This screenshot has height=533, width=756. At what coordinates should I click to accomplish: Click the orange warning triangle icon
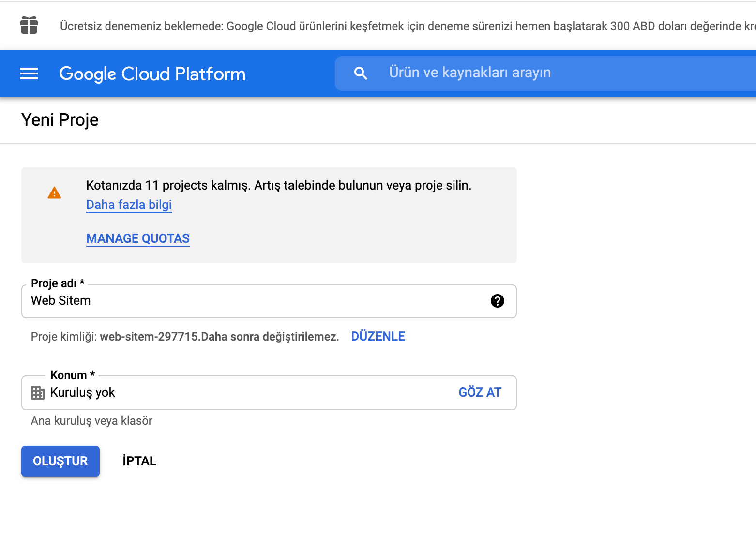pos(54,193)
